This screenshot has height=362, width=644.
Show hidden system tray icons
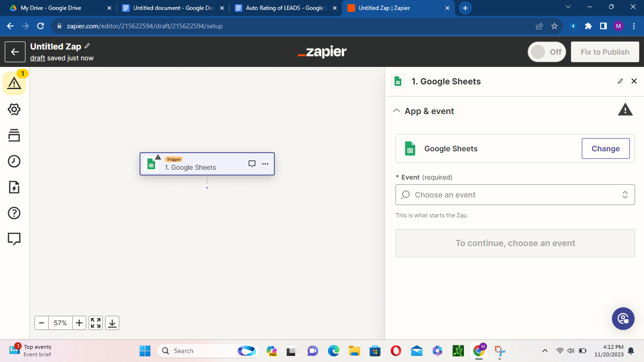[x=545, y=351]
